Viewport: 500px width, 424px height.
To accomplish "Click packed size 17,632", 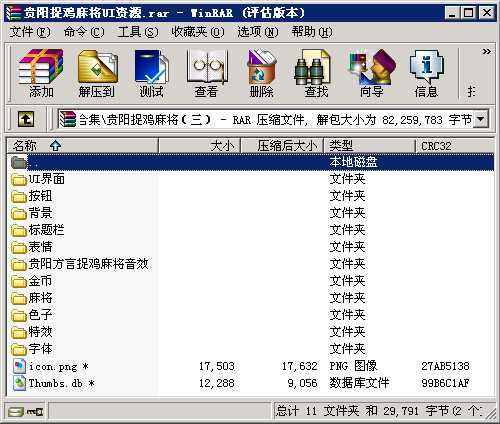I will (x=300, y=366).
